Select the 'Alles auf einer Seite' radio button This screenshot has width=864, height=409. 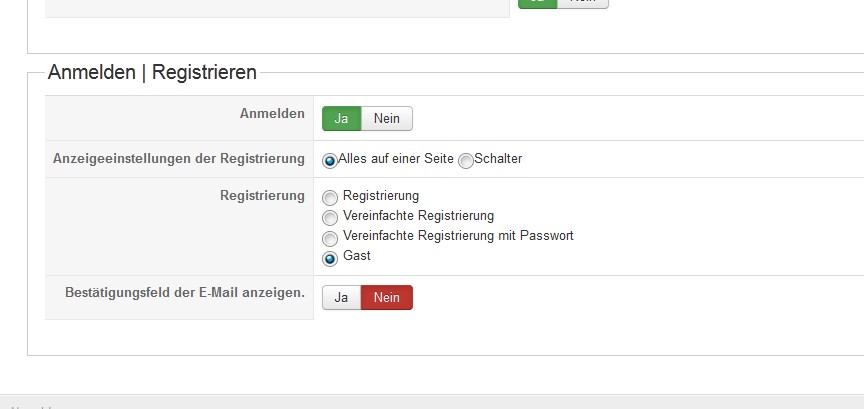tap(330, 160)
